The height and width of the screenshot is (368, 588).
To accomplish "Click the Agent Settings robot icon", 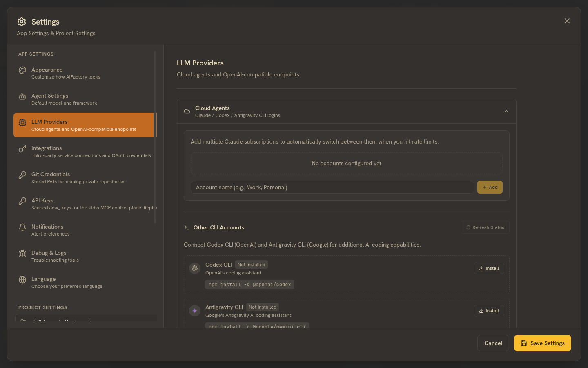I will [22, 96].
